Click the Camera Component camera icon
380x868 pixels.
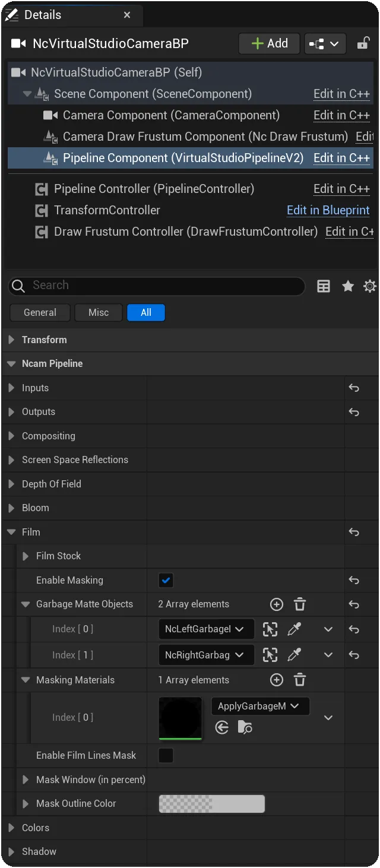[x=51, y=115]
